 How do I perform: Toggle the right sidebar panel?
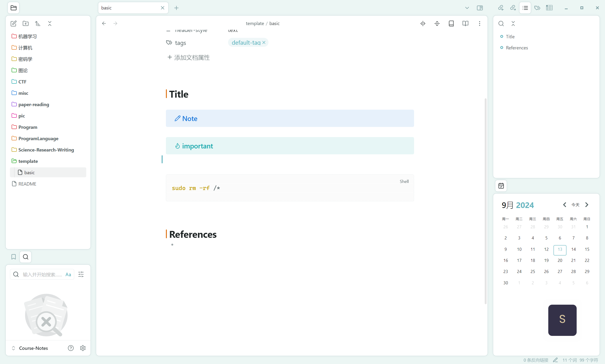(x=480, y=8)
